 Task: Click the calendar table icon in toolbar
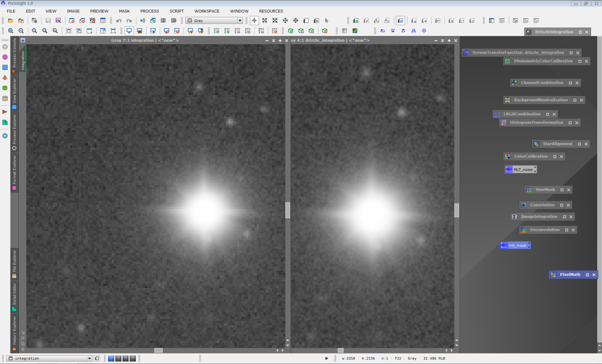pyautogui.click(x=103, y=21)
